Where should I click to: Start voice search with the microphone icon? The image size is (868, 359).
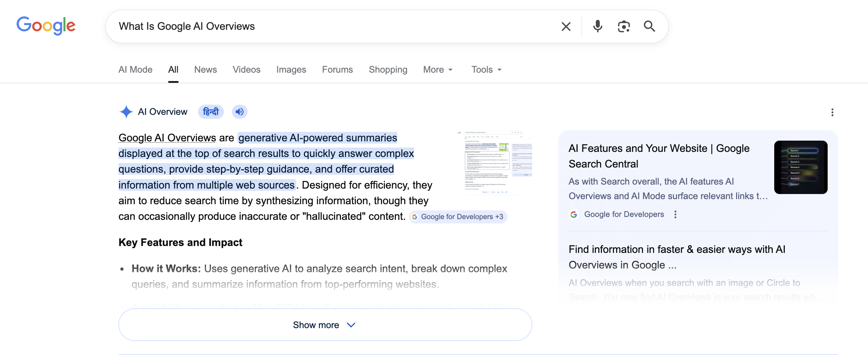pyautogui.click(x=598, y=27)
